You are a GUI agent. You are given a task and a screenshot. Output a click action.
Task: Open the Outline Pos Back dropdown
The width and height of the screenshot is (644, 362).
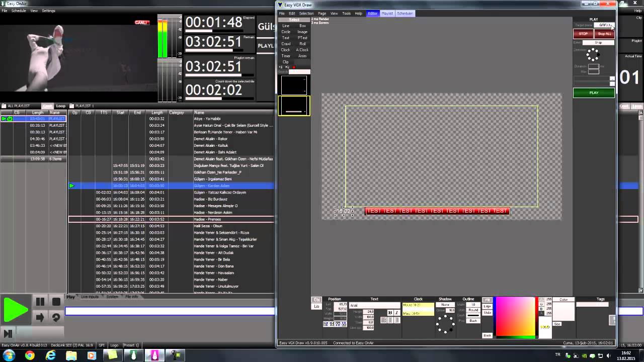[473, 321]
